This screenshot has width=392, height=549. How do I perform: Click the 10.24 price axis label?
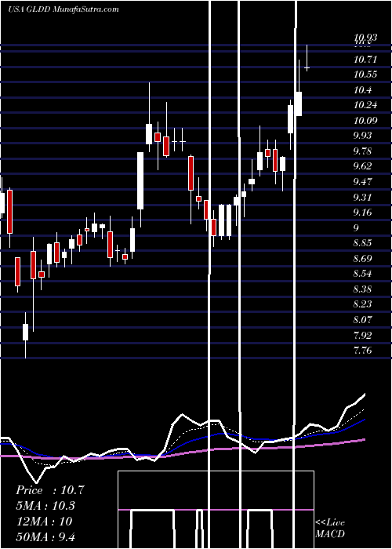pos(365,105)
